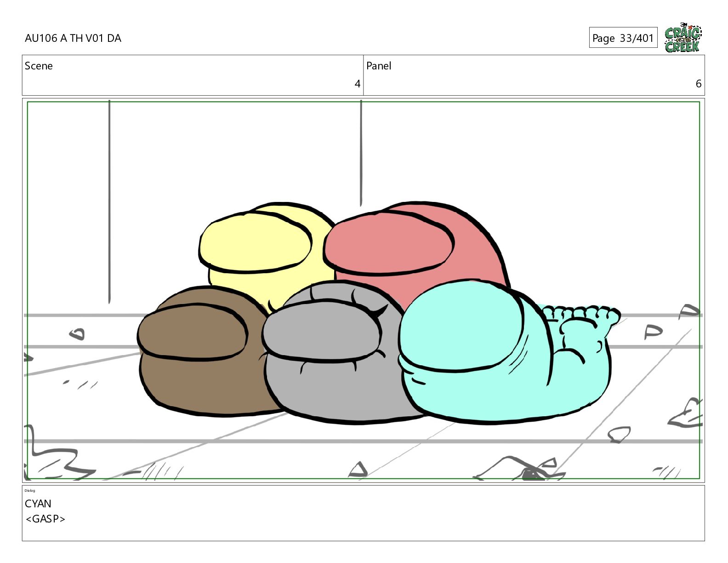Select the 'Scene' label
The image size is (728, 563).
[39, 66]
